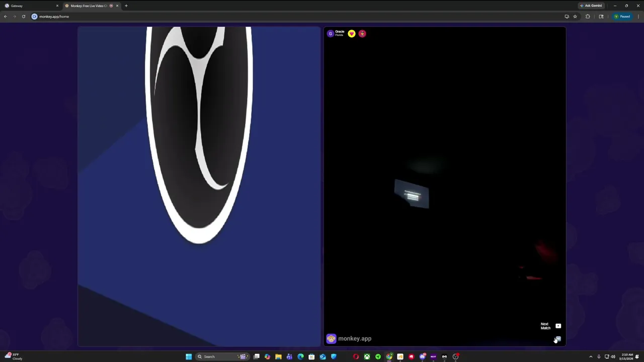The width and height of the screenshot is (644, 362).
Task: Click the volume icon in system tray
Action: coord(613,356)
